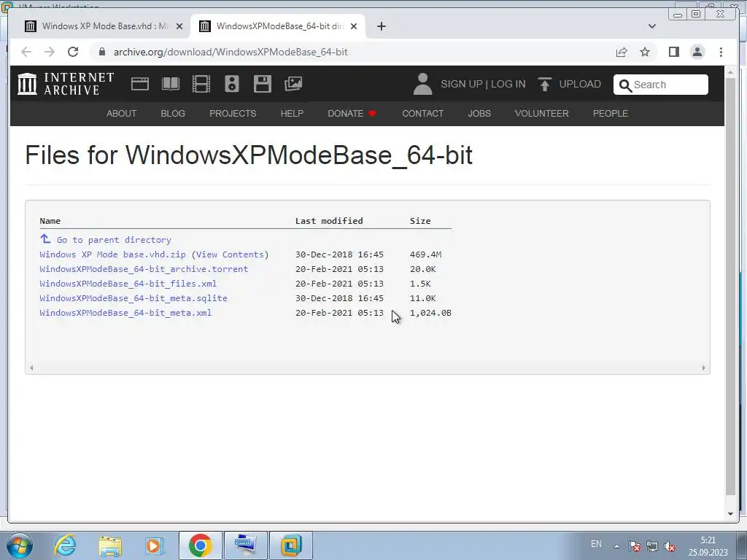Click the Upload arrow icon
This screenshot has height=560, width=747.
[544, 84]
